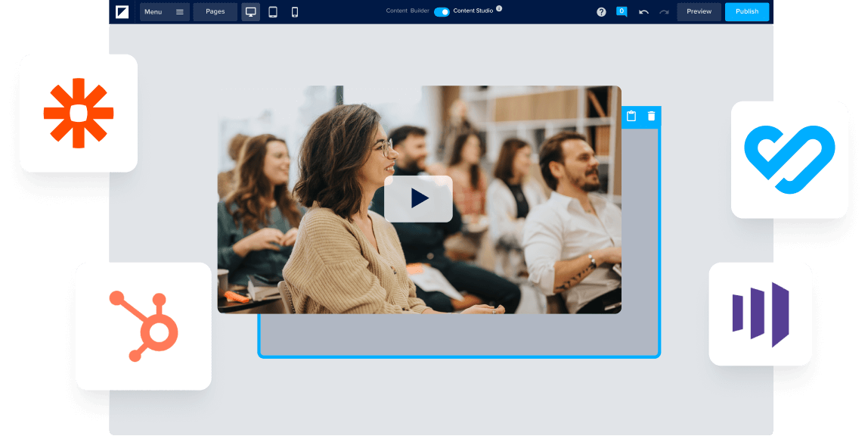The width and height of the screenshot is (868, 436).
Task: Show Content Studio info tooltip icon
Action: click(x=499, y=9)
